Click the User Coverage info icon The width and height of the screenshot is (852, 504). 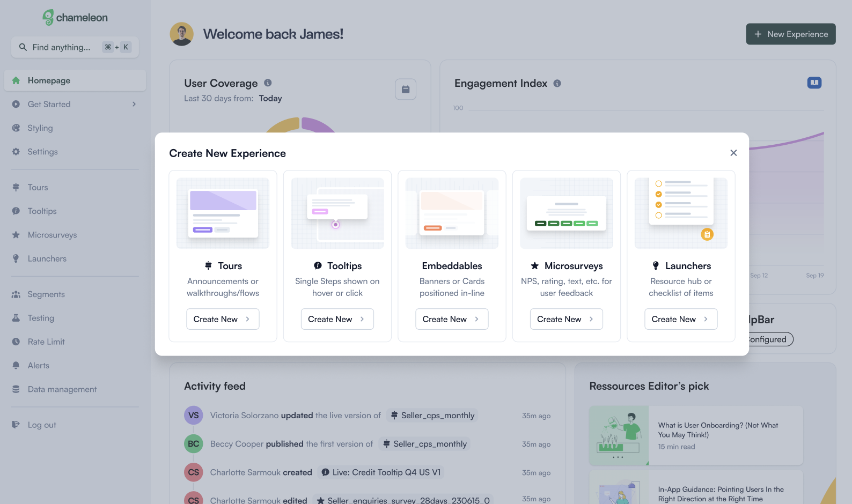(268, 83)
